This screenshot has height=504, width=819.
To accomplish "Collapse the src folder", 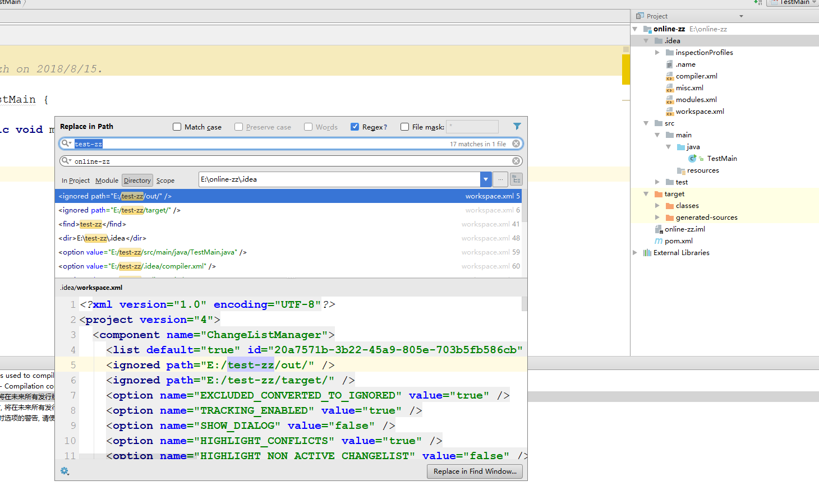I will coord(646,123).
